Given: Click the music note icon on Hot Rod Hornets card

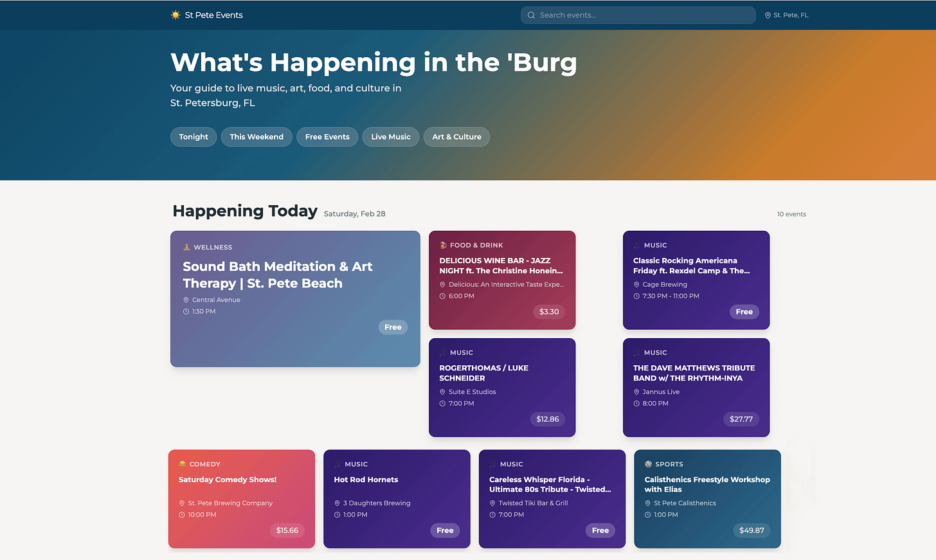Looking at the screenshot, I should [337, 464].
